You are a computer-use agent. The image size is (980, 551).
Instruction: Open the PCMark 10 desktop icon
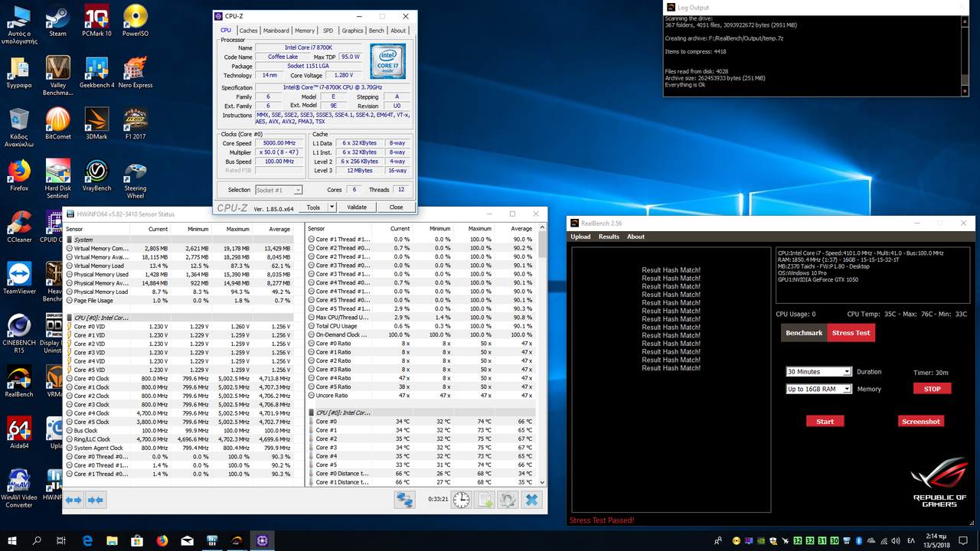(96, 21)
